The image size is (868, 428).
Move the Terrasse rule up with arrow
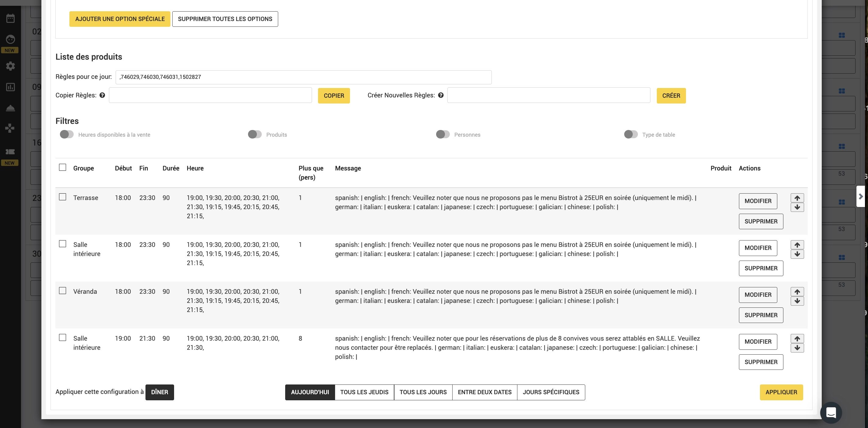(x=797, y=198)
